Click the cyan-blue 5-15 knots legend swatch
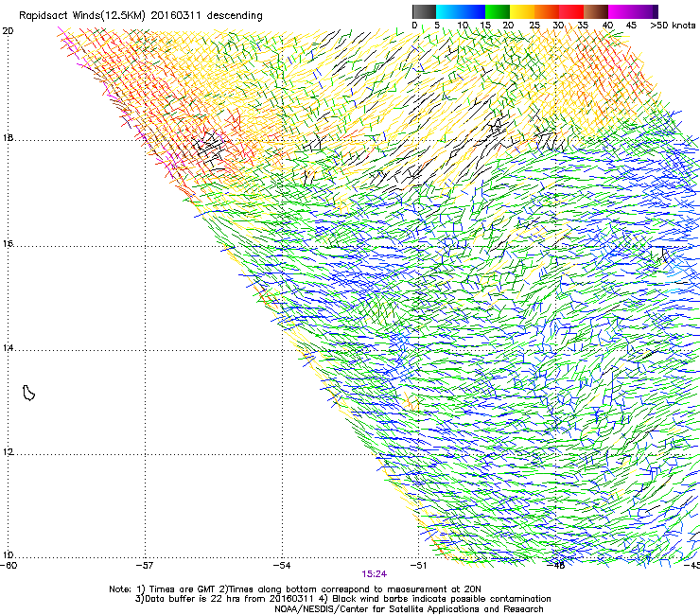Image resolution: width=700 pixels, height=615 pixels. [x=461, y=11]
